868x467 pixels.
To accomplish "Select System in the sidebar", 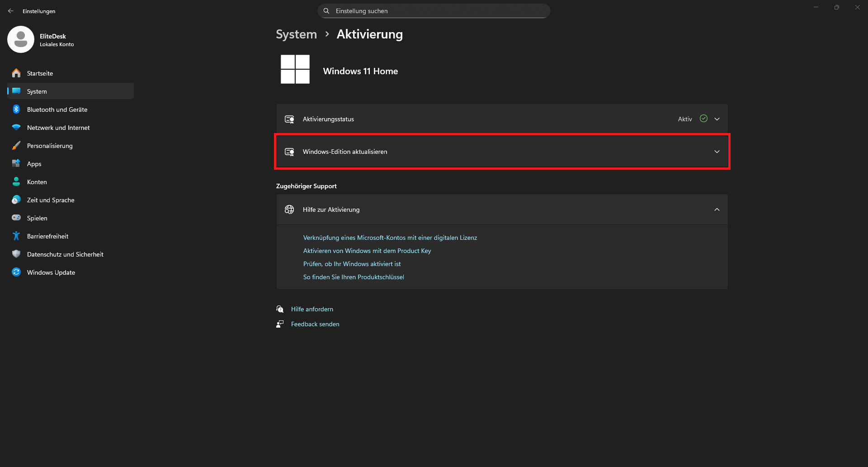I will [71, 91].
